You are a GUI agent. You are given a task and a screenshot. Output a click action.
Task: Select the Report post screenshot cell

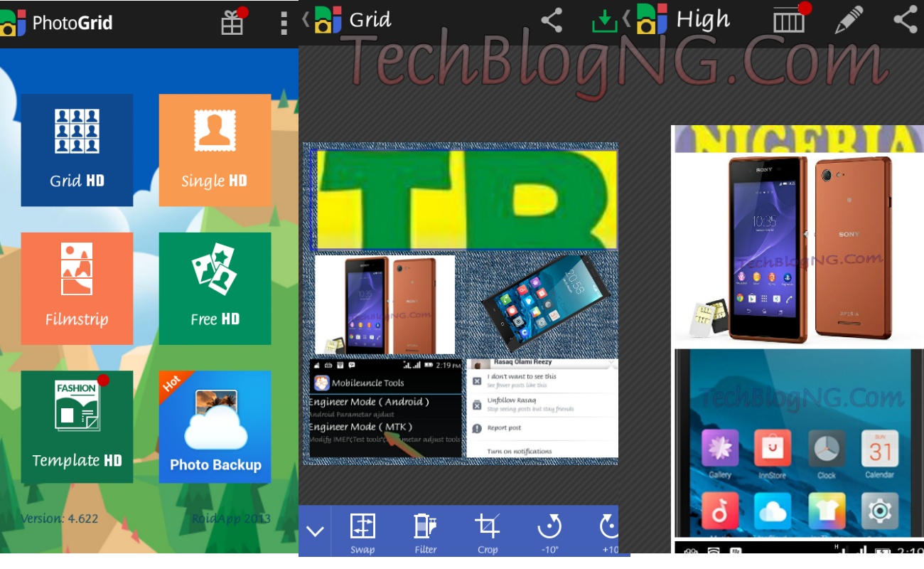tap(542, 408)
